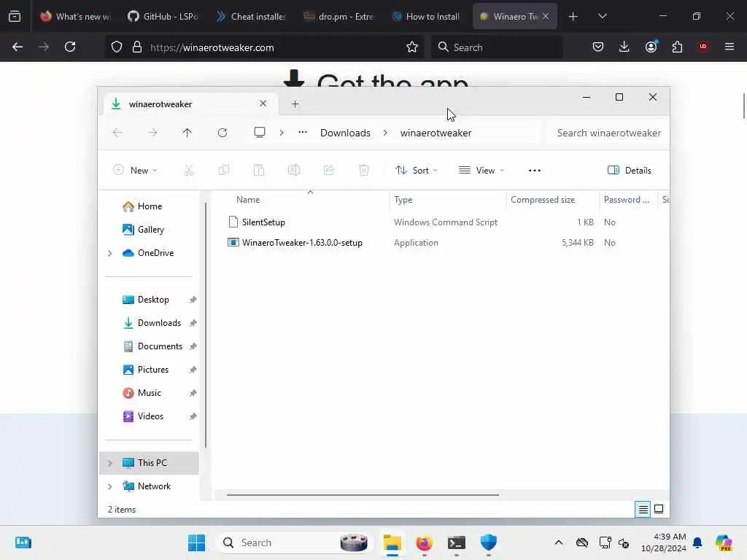This screenshot has width=747, height=560.
Task: Switch to the GitHub - LSPo Firefox tab
Action: tap(163, 16)
